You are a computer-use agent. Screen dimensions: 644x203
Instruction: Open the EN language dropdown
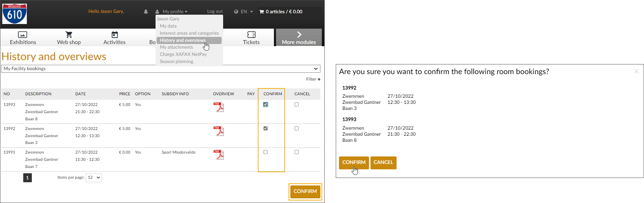247,12
